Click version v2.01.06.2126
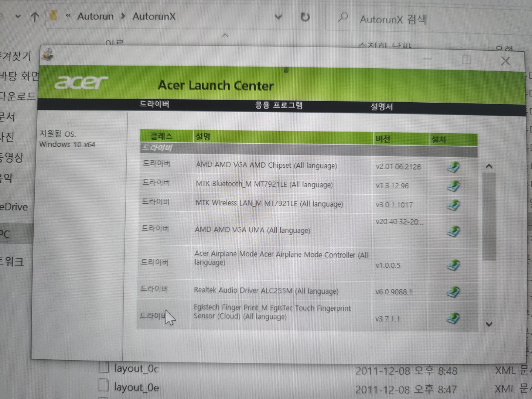 pos(398,167)
